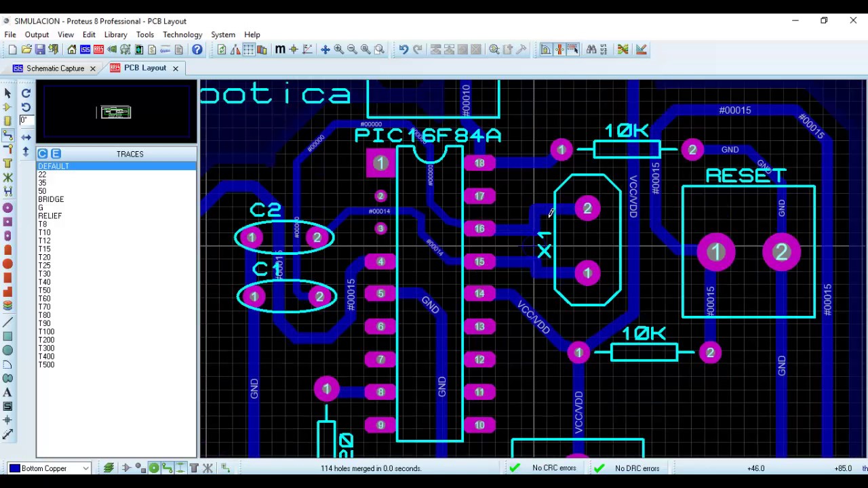This screenshot has height=488, width=868.
Task: Save the project with the floppy disk icon
Action: (40, 49)
